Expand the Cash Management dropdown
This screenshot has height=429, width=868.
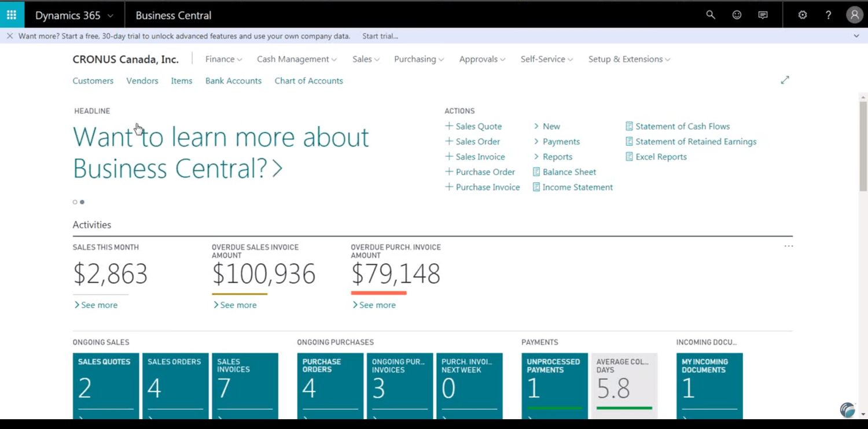click(x=296, y=59)
